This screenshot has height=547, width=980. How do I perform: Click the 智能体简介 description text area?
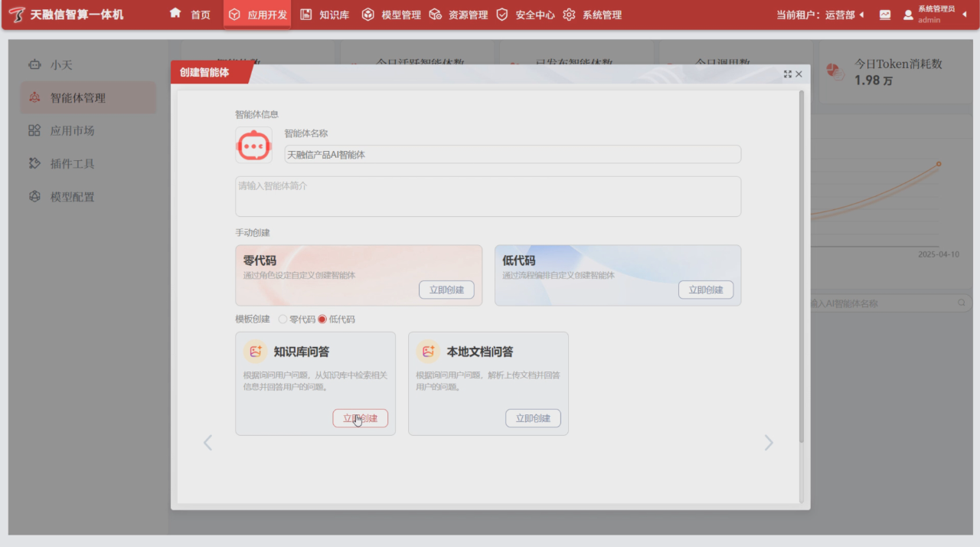point(488,197)
